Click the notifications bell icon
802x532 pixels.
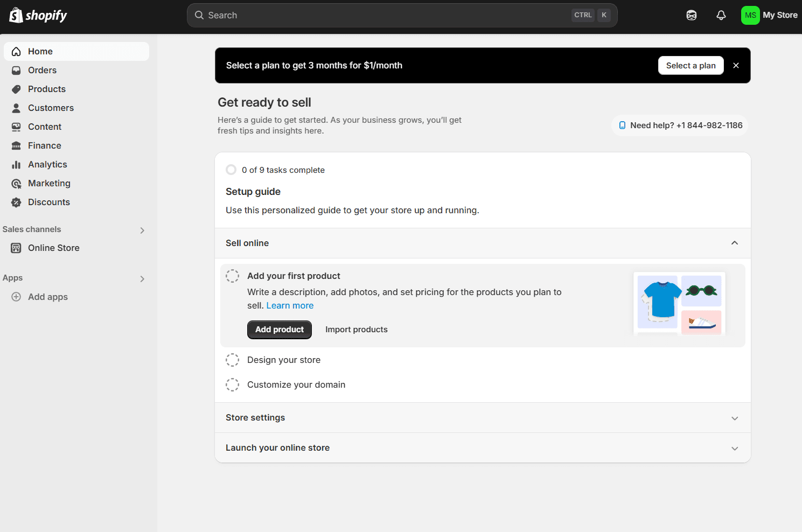tap(721, 15)
